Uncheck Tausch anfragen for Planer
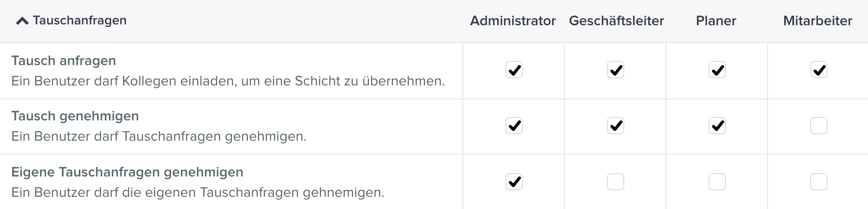Screen dimensions: 868x209 (x=717, y=70)
